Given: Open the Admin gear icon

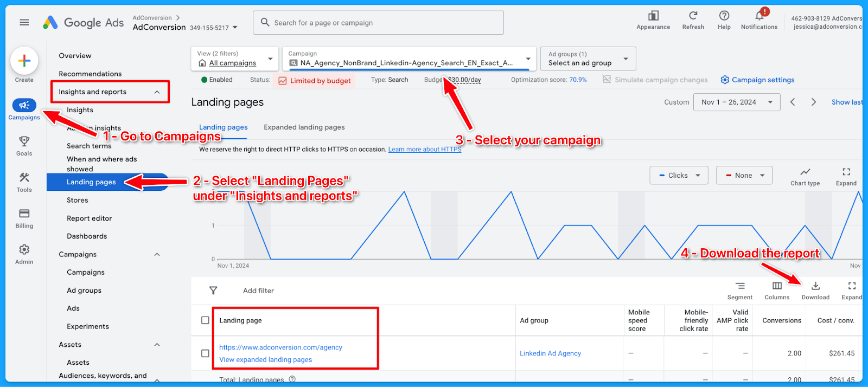Looking at the screenshot, I should pyautogui.click(x=24, y=249).
